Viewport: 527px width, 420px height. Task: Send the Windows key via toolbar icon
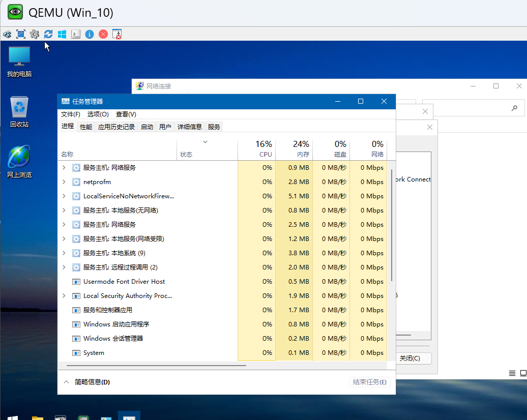62,34
